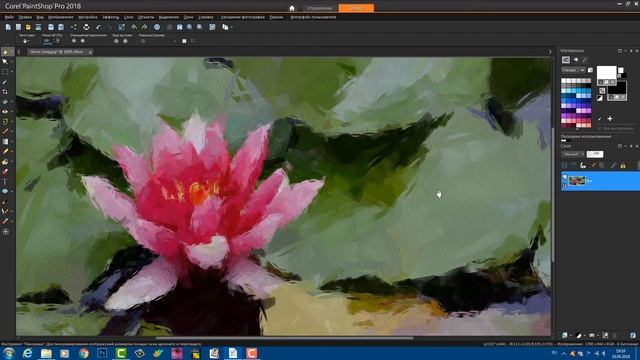This screenshot has width=640, height=360.
Task: Click the Resize toolbar icon
Action: [121, 27]
